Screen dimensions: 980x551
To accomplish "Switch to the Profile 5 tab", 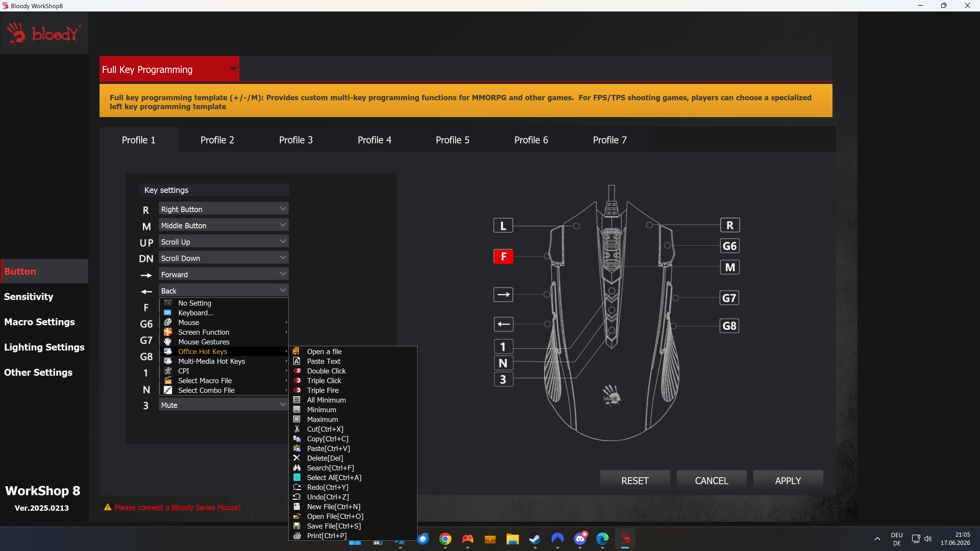I will click(453, 140).
